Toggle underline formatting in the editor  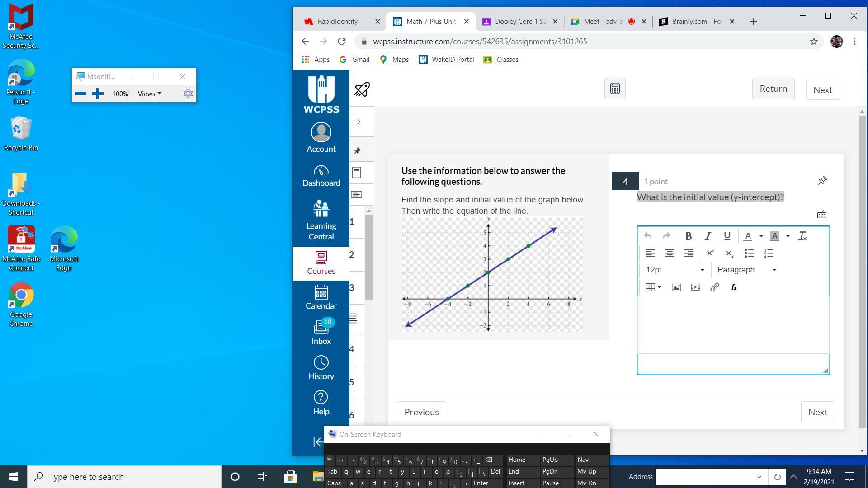pyautogui.click(x=727, y=236)
